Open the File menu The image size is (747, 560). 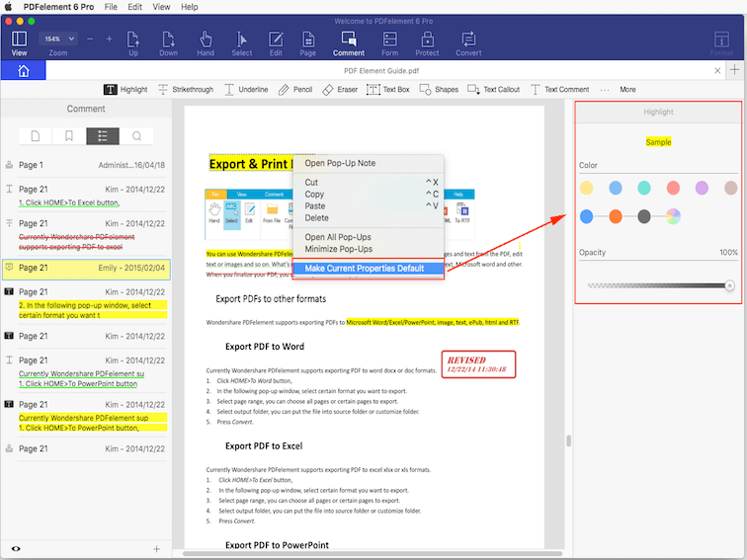point(111,7)
